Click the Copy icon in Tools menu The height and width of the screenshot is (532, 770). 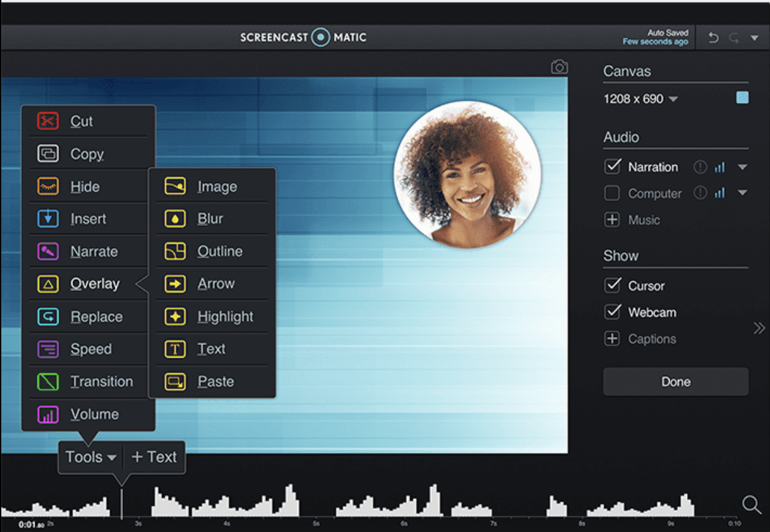(48, 154)
